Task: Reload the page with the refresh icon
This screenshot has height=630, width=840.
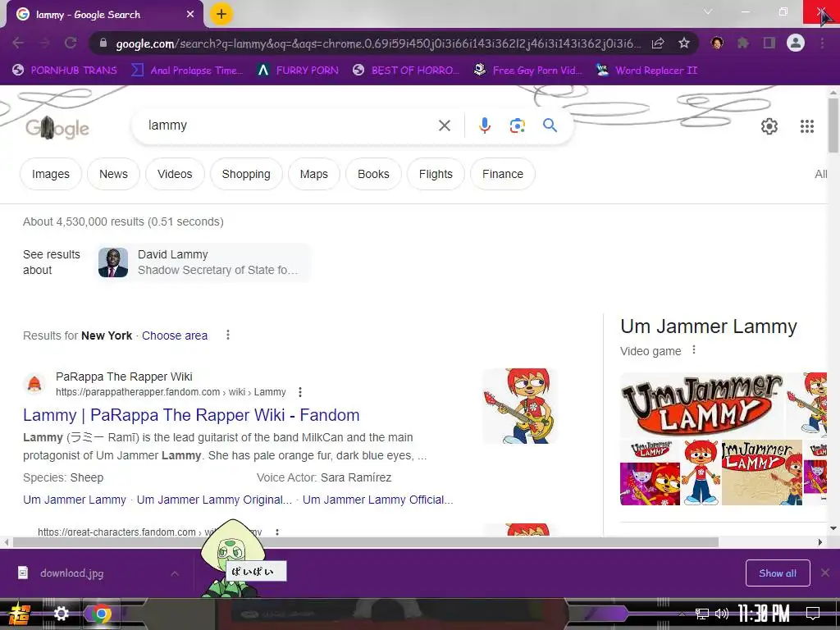Action: tap(71, 43)
